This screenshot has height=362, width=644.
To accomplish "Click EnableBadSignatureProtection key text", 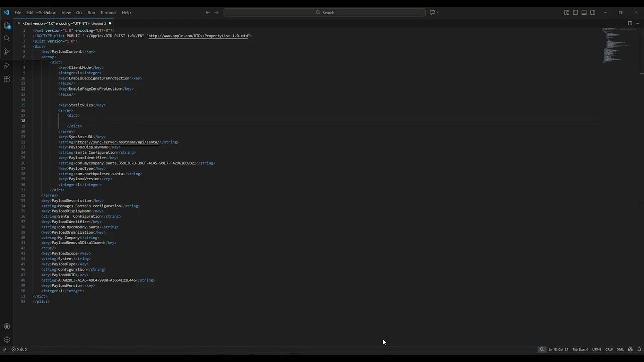I will point(99,78).
